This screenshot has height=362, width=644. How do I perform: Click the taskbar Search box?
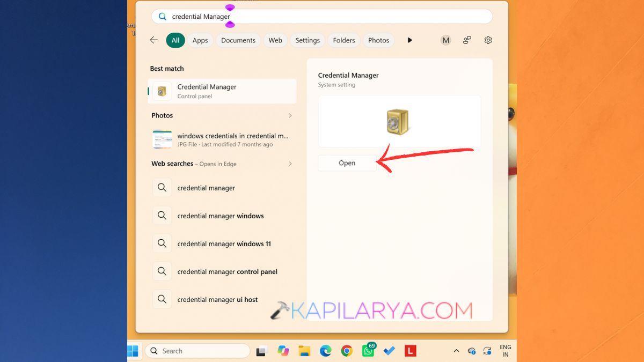click(x=197, y=351)
